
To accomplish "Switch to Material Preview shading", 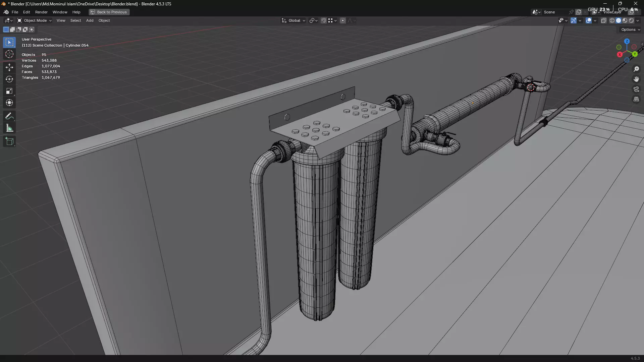I will click(625, 20).
